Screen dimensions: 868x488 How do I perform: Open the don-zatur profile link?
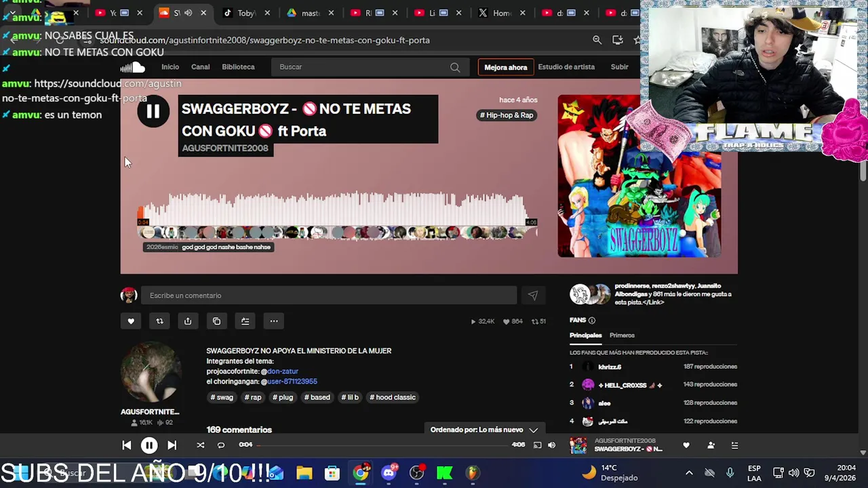(283, 371)
